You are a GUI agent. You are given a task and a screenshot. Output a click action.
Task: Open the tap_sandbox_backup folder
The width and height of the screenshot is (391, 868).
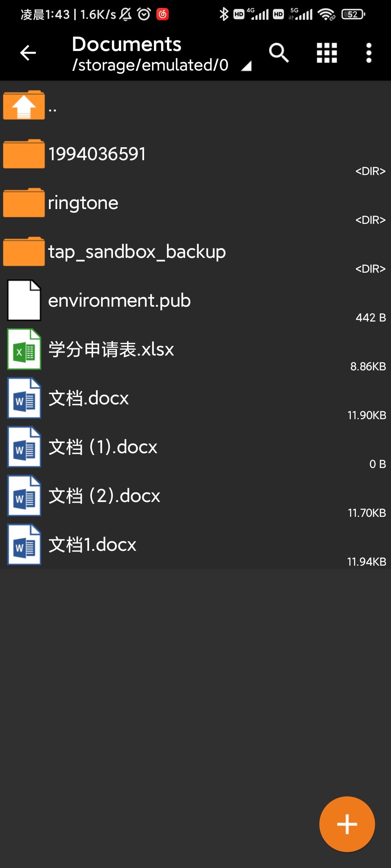[x=137, y=252]
